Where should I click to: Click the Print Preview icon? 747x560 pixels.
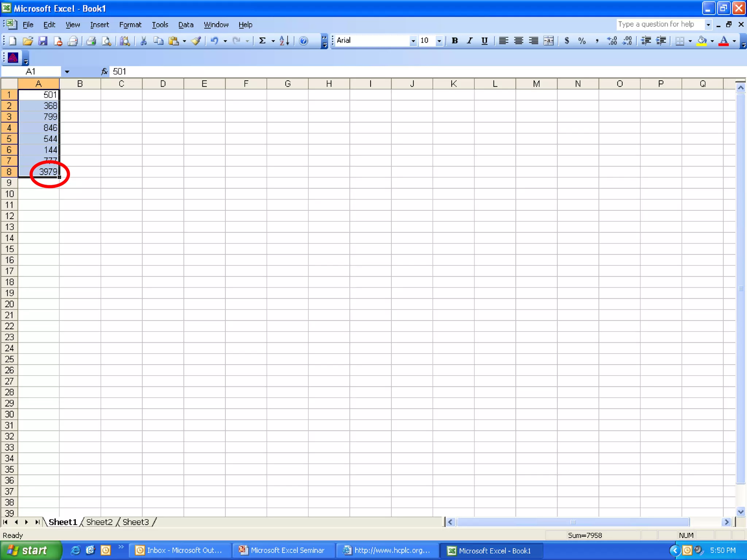coord(106,41)
